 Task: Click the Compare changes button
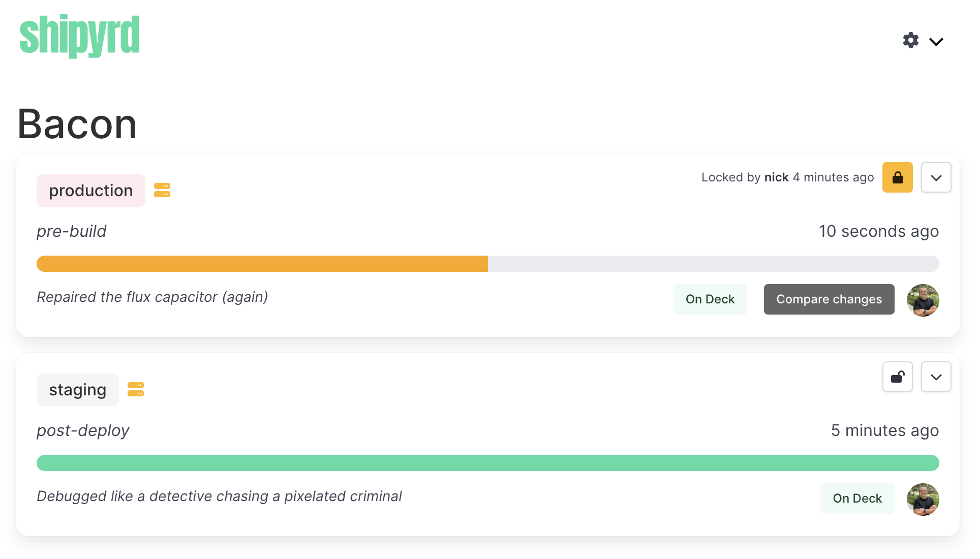tap(829, 299)
